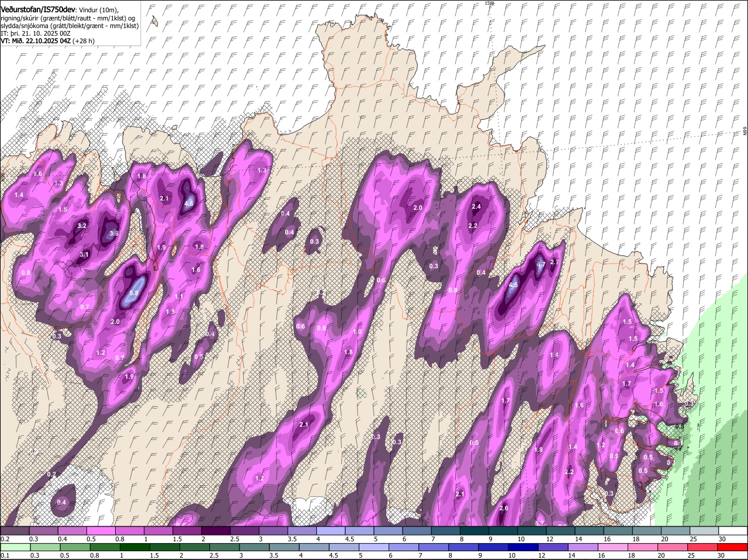This screenshot has width=748, height=560.
Task: Click the Veðurstofan/IS750dev title text
Action: (39, 10)
